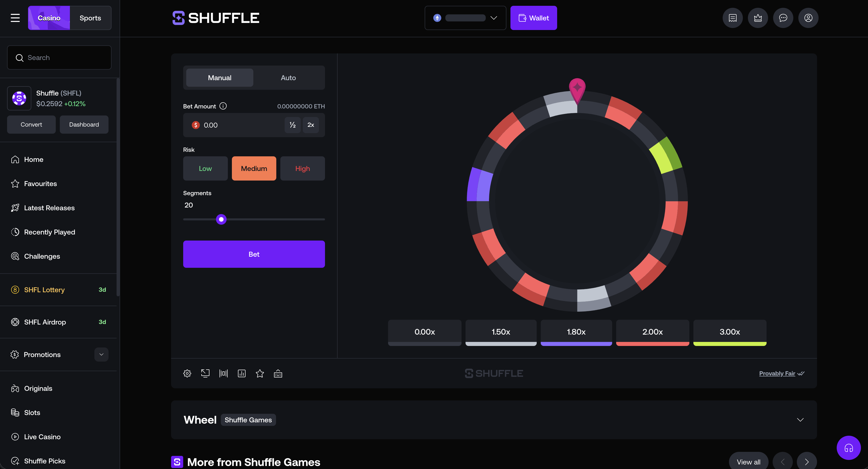Viewport: 868px width, 469px height.
Task: Open live support headset button
Action: 849,448
